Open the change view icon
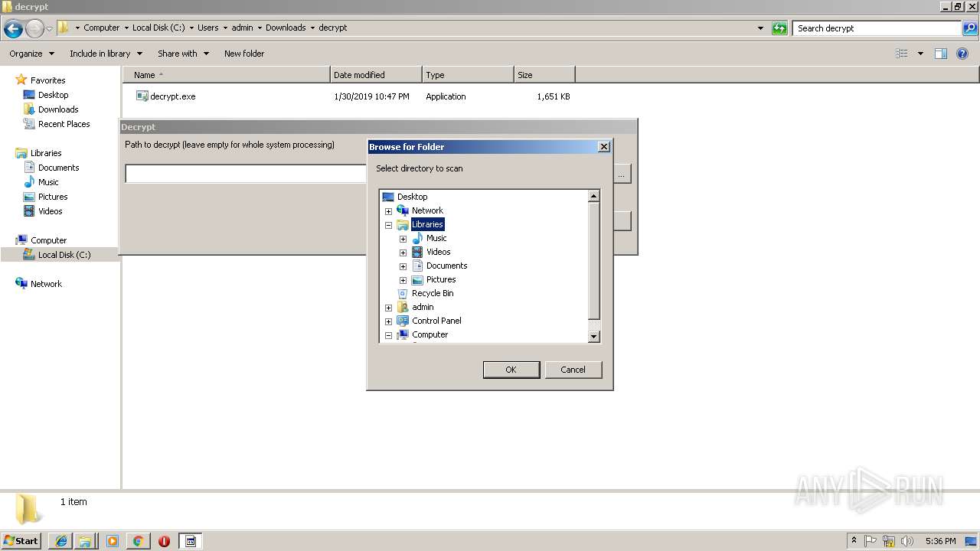Viewport: 980px width, 551px height. tap(902, 54)
